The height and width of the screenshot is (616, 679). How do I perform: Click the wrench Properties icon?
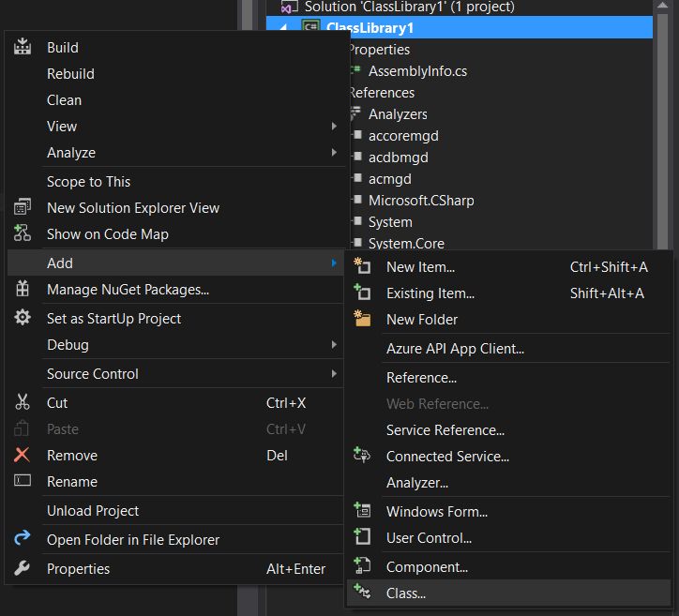coord(23,567)
